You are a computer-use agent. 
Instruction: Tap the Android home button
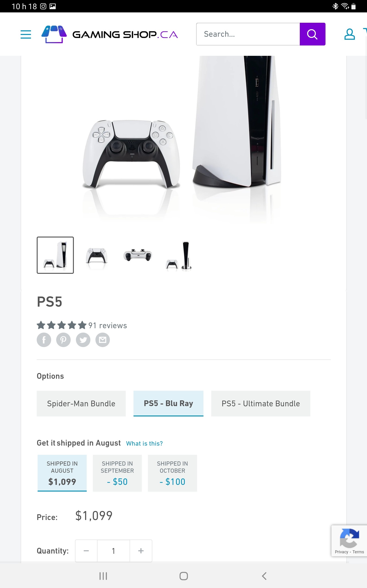pos(183,576)
